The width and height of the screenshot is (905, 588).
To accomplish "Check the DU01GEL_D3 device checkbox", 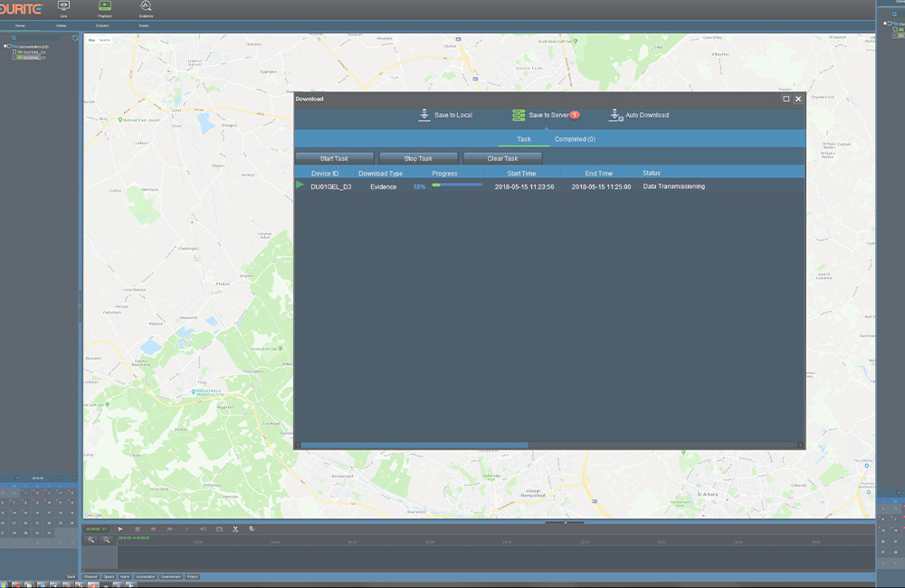I will coord(15,52).
